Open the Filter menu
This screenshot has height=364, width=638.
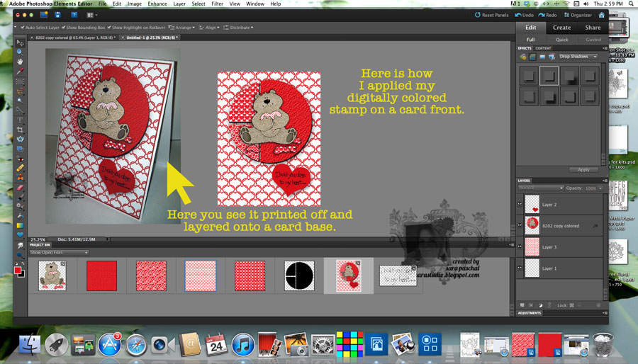pyautogui.click(x=218, y=4)
